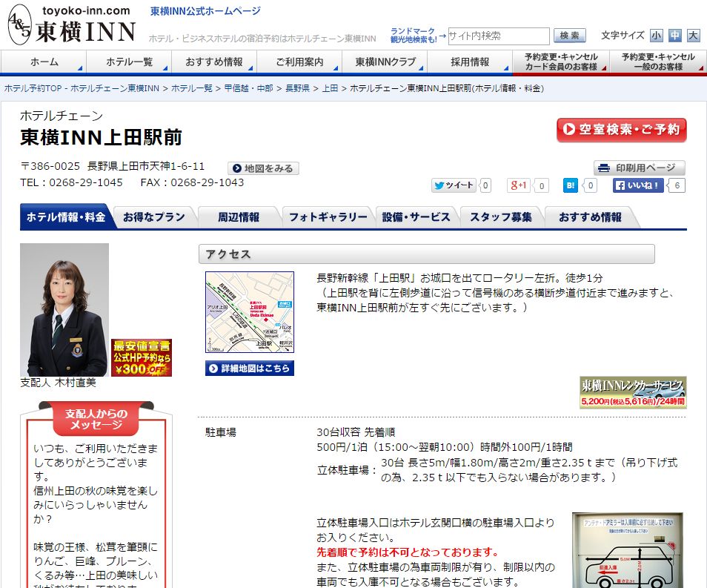The width and height of the screenshot is (707, 588).
Task: Click the red 先着順で予約は不可となっております text
Action: tap(408, 552)
